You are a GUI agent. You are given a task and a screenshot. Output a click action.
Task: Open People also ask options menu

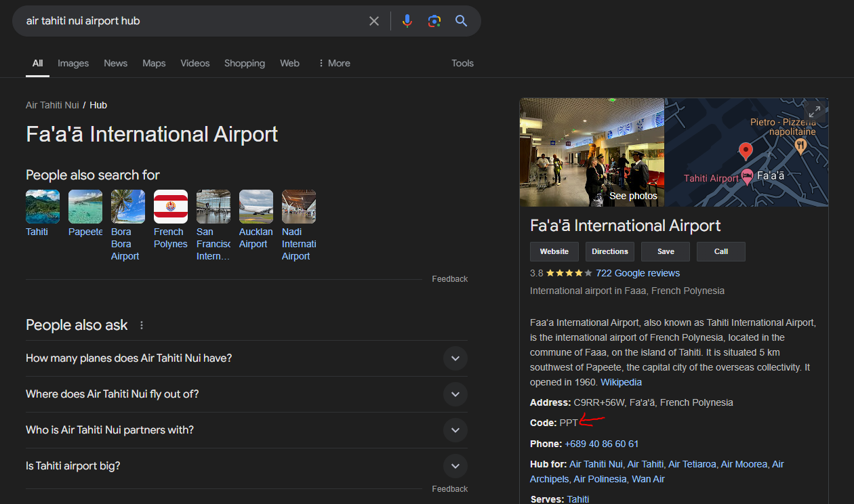pos(142,325)
